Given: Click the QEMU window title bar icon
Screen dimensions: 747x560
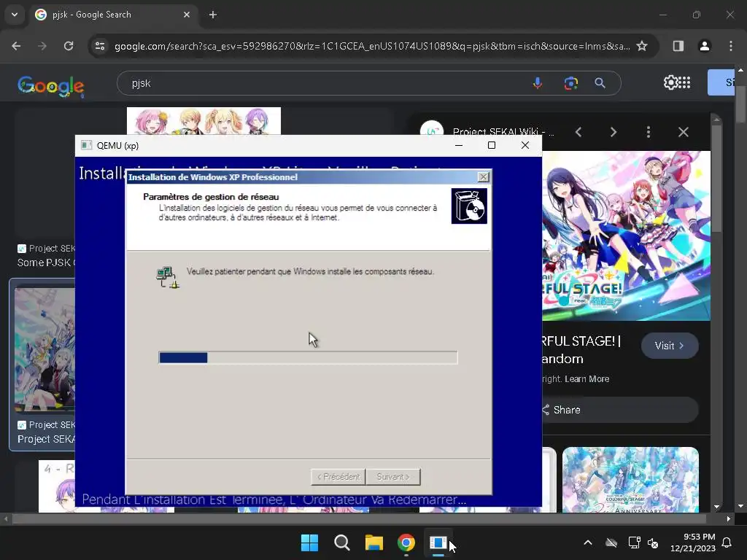Looking at the screenshot, I should click(x=86, y=145).
